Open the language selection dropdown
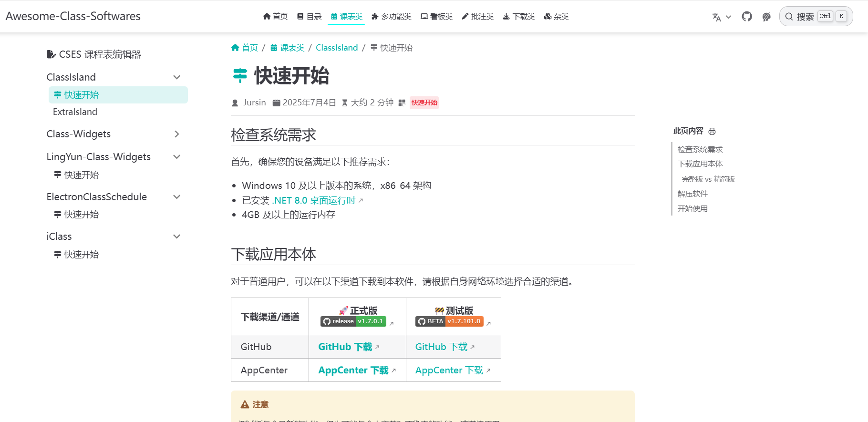This screenshot has height=422, width=868. 722,17
